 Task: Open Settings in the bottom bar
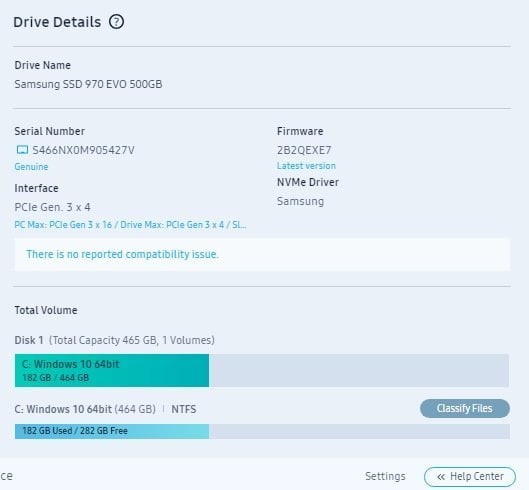click(x=385, y=476)
